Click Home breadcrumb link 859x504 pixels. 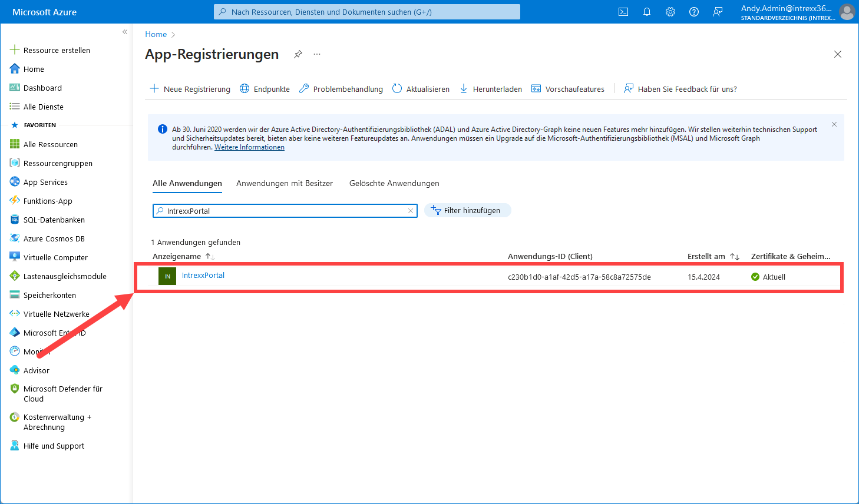(x=156, y=34)
